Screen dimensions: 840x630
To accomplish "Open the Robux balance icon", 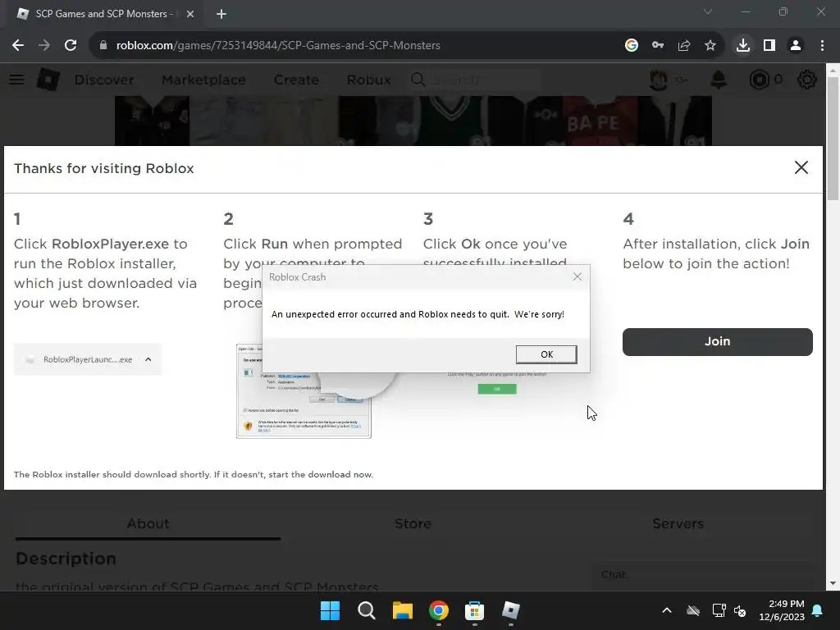I will [x=760, y=80].
